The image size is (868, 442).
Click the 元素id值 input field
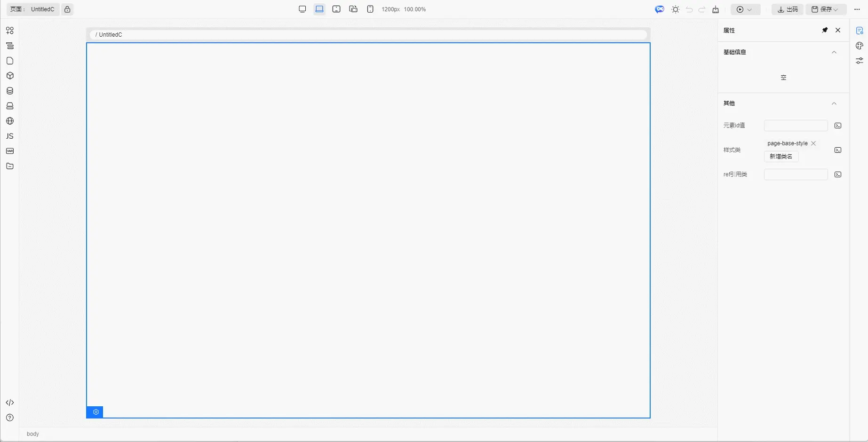click(x=796, y=126)
